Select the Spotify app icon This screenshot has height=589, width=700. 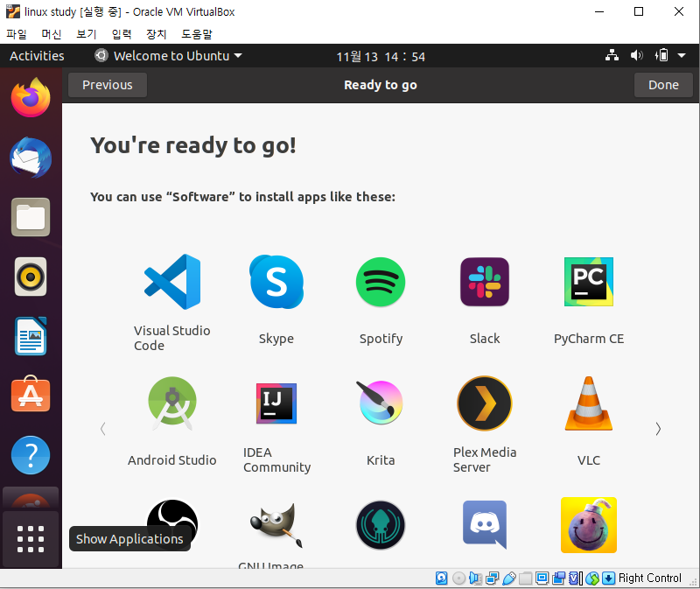[381, 282]
